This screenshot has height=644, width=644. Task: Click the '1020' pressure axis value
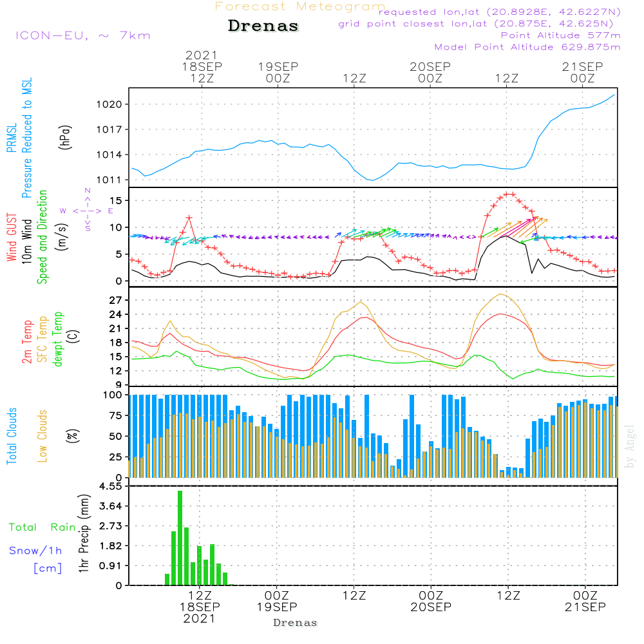(109, 105)
